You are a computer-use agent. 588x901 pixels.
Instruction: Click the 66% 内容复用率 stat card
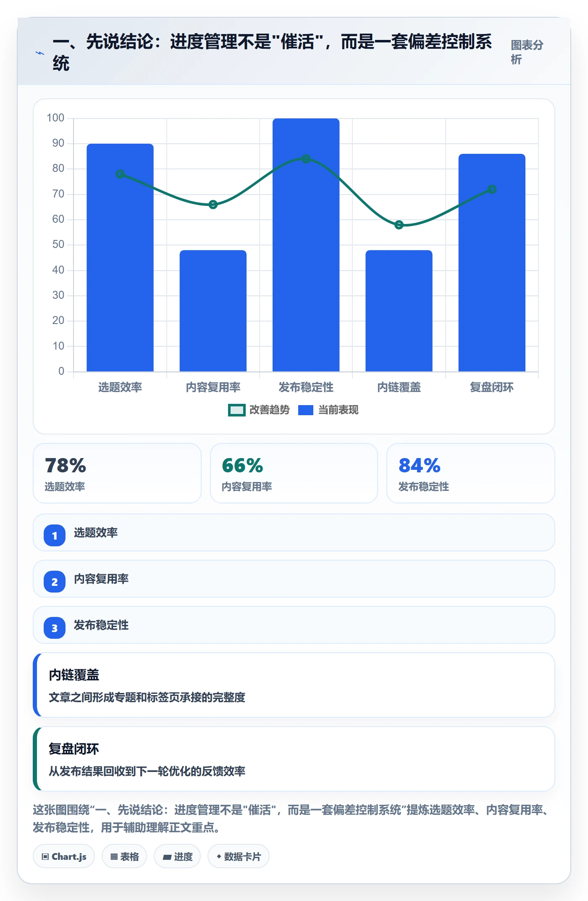(294, 473)
